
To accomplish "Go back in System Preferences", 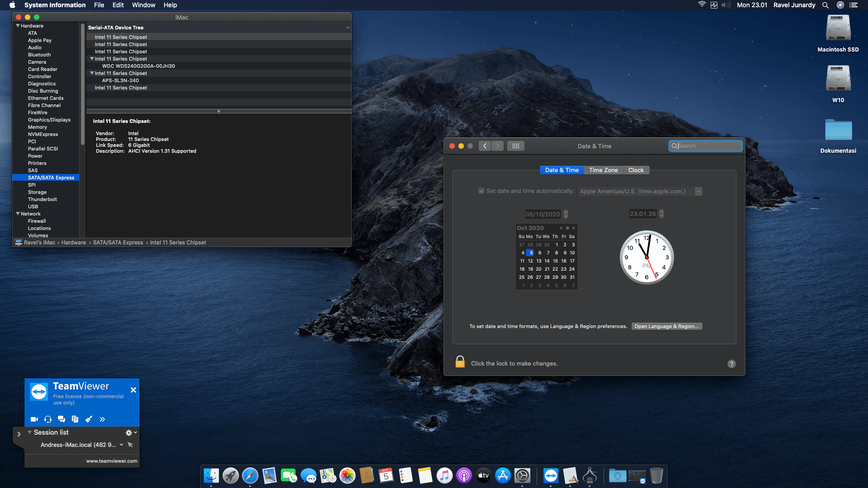I will (x=485, y=146).
